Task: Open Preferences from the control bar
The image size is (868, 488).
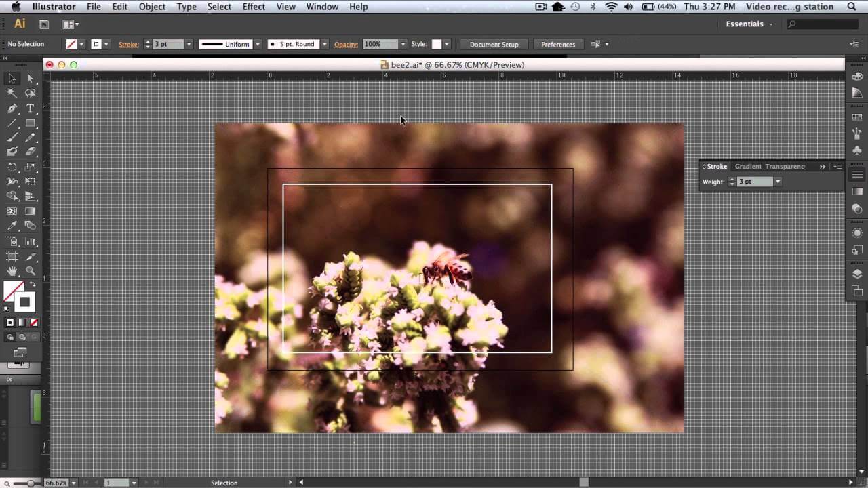Action: (558, 44)
